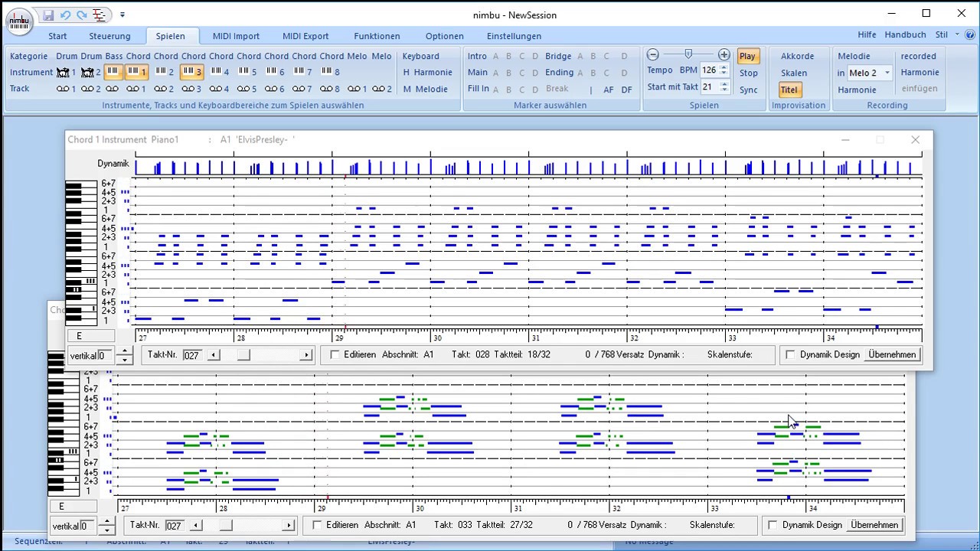This screenshot has width=980, height=551.
Task: Open the Einstellungen tab
Action: coord(514,36)
